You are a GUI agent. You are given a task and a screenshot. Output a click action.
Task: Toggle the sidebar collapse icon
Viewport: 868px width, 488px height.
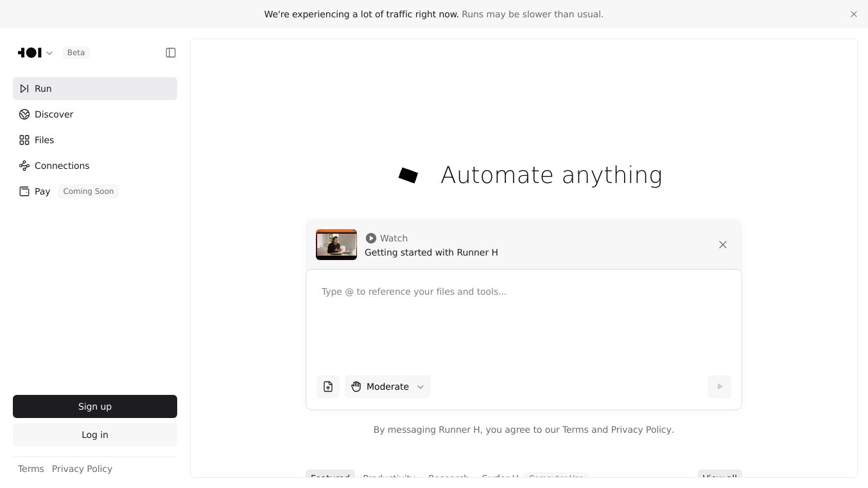[x=171, y=53]
